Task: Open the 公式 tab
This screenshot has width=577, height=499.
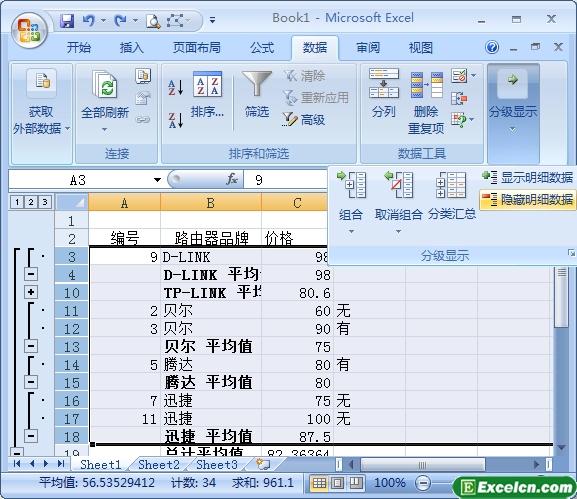Action: pos(262,48)
